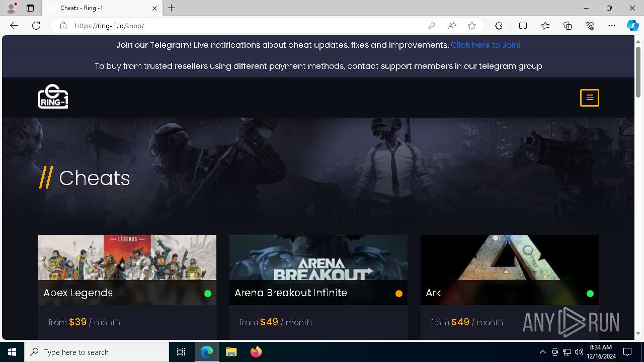
Task: Open Task View on the taskbar
Action: point(181,352)
